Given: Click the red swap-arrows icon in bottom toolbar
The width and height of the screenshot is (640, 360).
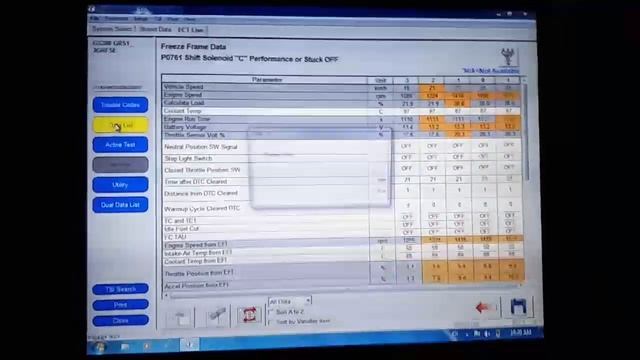Looking at the screenshot, I should (x=249, y=315).
